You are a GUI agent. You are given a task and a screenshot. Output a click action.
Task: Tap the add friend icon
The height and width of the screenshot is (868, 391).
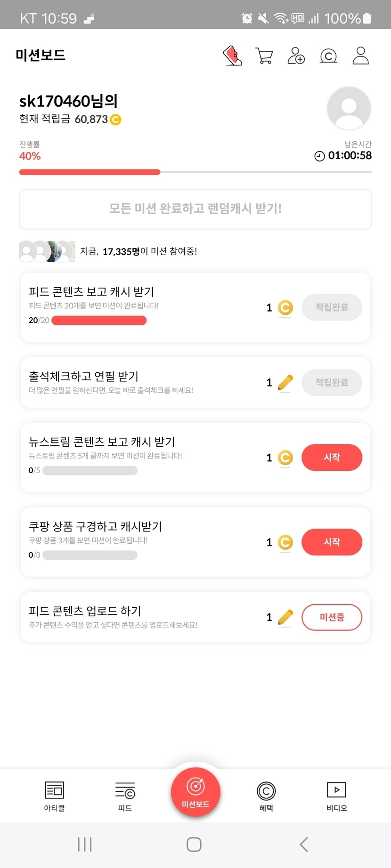(296, 56)
